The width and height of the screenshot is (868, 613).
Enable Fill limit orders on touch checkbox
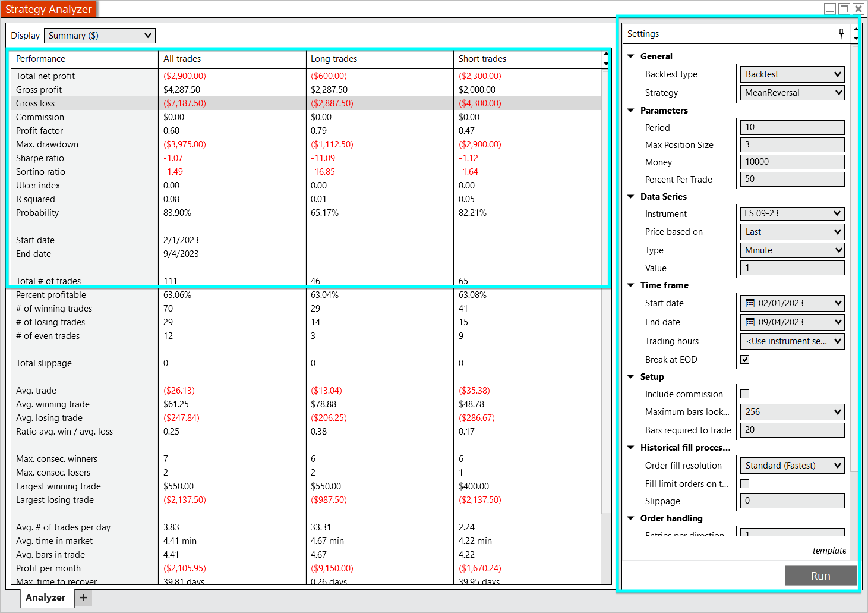click(745, 484)
